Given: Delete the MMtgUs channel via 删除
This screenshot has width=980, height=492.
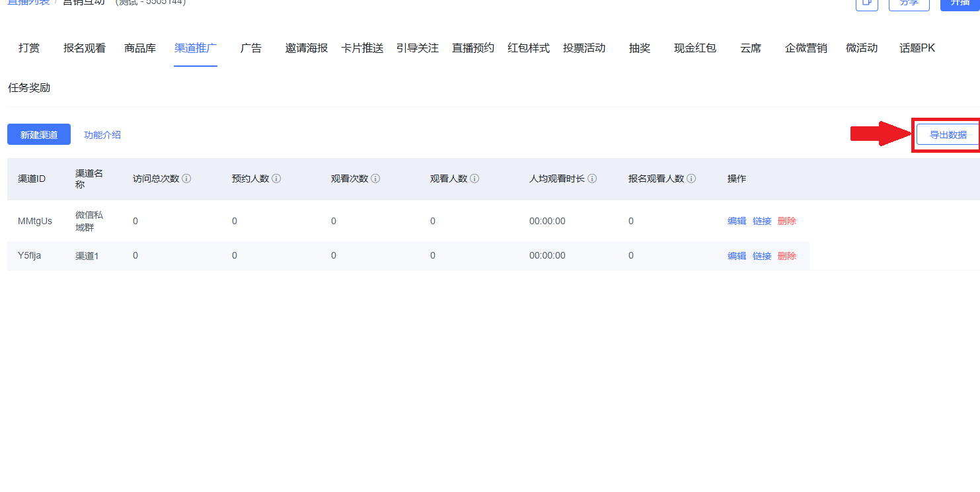Looking at the screenshot, I should pos(787,221).
